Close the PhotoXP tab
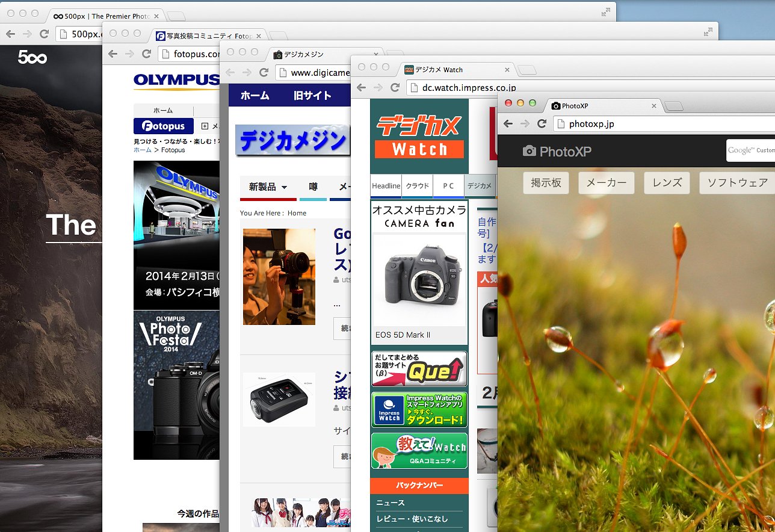Viewport: 775px width, 532px height. [654, 106]
